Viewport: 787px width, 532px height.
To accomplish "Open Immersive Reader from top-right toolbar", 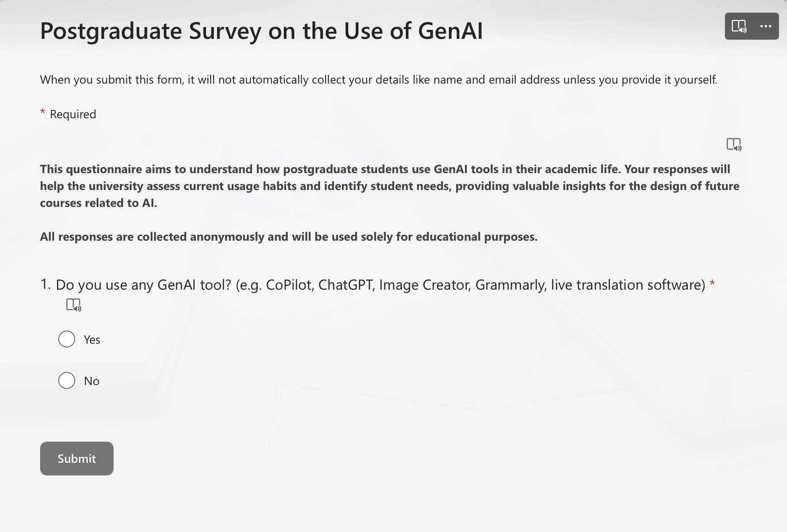I will [739, 26].
